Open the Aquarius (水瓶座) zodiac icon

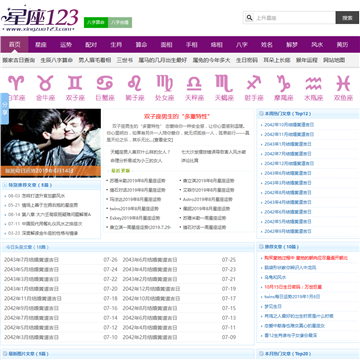click(x=314, y=88)
